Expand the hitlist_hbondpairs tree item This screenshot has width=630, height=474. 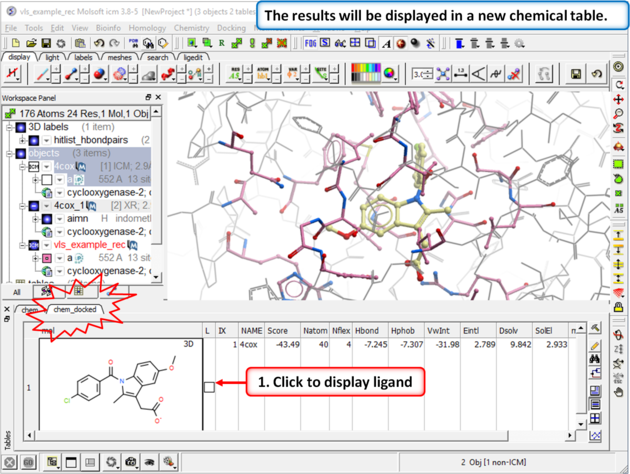(22, 141)
